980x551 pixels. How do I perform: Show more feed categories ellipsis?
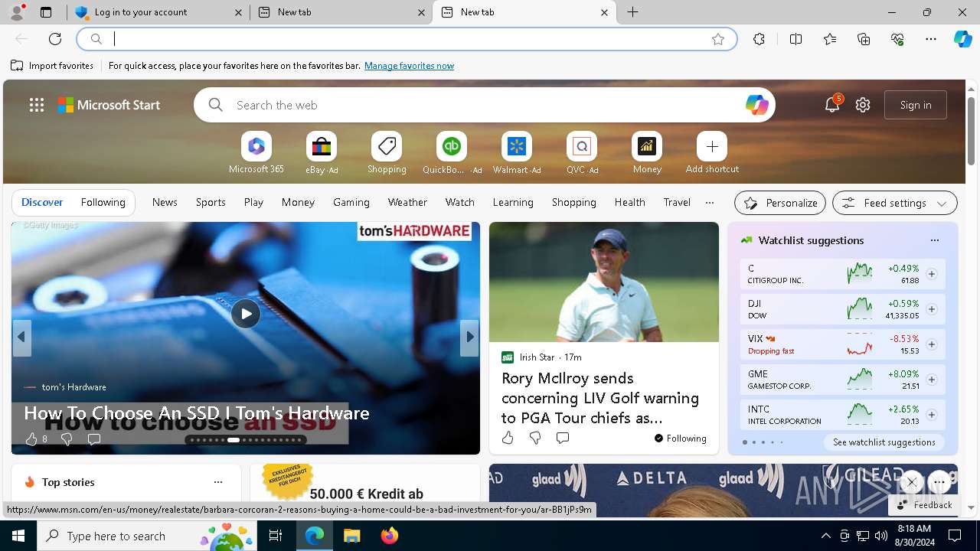(710, 203)
